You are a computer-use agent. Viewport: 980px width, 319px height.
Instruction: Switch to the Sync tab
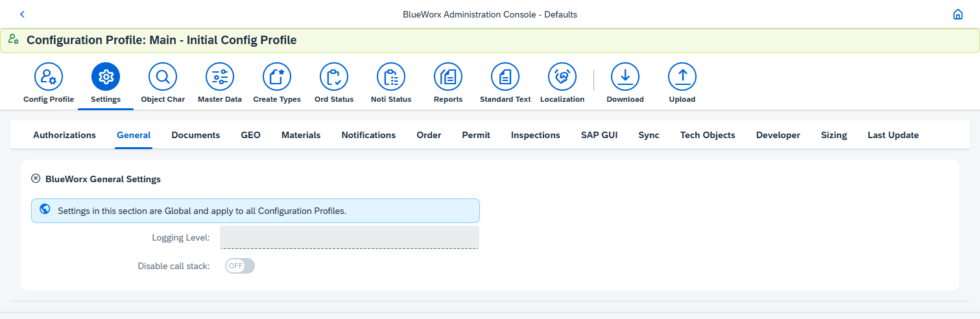[x=649, y=135]
